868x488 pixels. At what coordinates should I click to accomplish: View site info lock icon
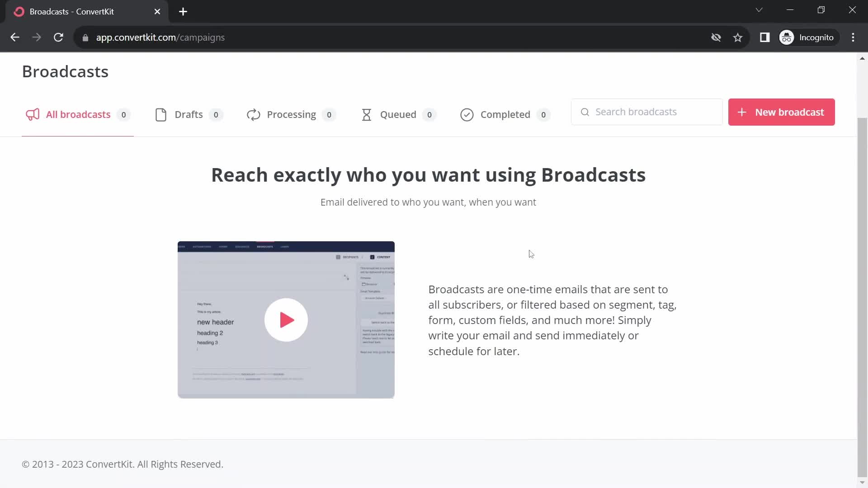[85, 38]
